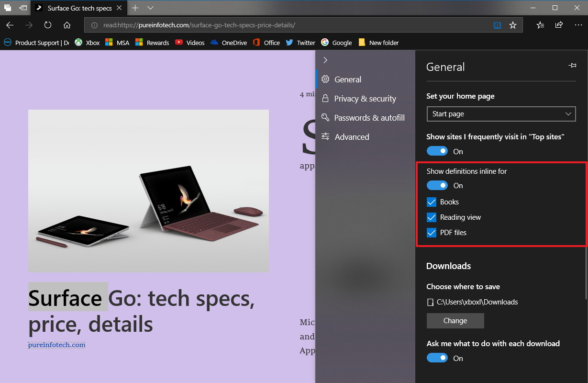The image size is (588, 383).
Task: Open Privacy & security settings
Action: click(366, 99)
